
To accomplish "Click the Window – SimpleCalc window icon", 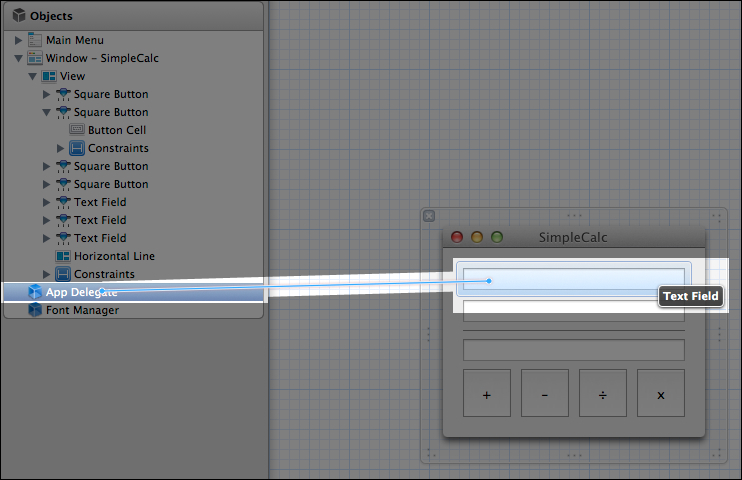I will tap(35, 58).
